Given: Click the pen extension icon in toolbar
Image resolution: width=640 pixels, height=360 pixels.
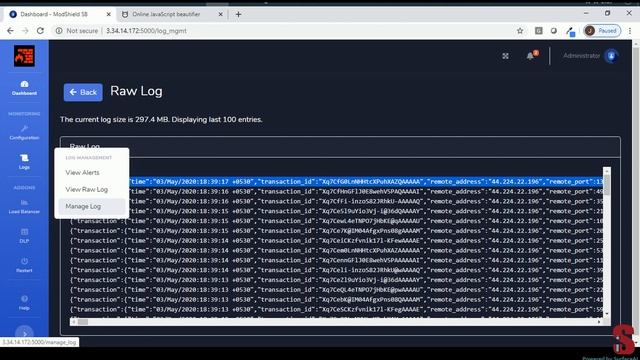Looking at the screenshot, I should [x=570, y=31].
